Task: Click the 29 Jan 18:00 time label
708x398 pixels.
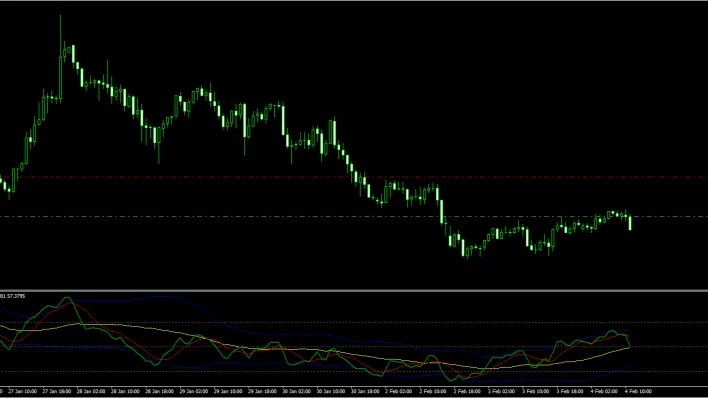Action: pyautogui.click(x=262, y=391)
